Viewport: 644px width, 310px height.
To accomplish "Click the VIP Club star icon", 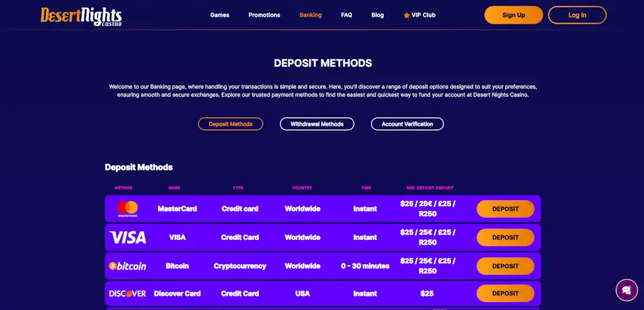I will [x=407, y=15].
